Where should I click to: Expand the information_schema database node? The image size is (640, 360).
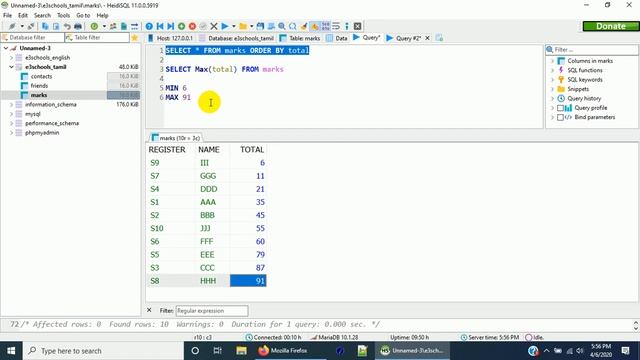coord(11,105)
